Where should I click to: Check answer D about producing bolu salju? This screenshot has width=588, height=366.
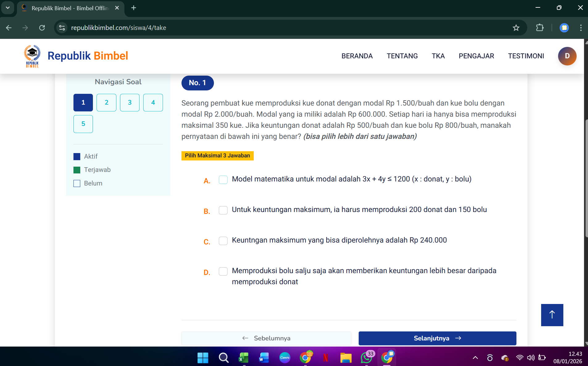[x=223, y=272]
